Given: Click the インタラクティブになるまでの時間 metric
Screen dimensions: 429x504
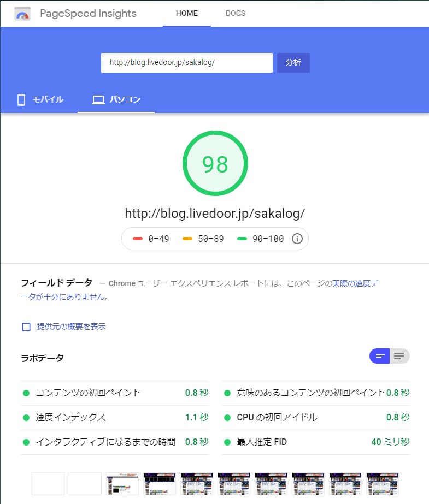Looking at the screenshot, I should (x=115, y=442).
